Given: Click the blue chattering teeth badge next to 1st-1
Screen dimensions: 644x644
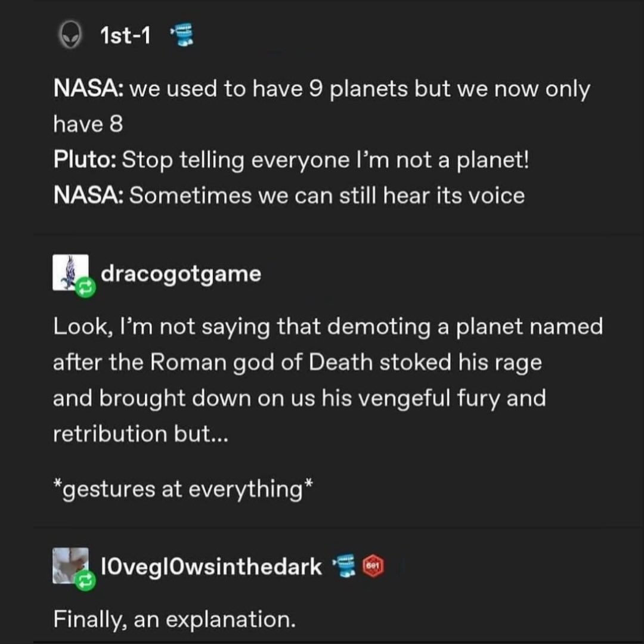Looking at the screenshot, I should tap(182, 35).
